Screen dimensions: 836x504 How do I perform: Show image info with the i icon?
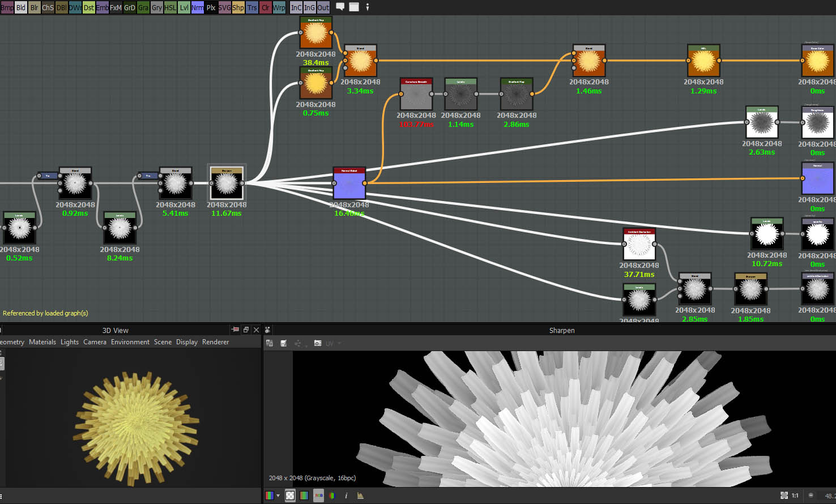(x=346, y=496)
